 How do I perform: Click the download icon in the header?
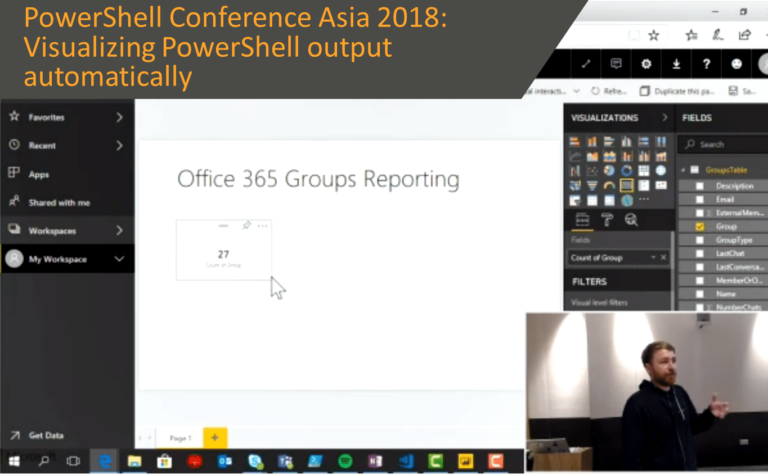[676, 64]
